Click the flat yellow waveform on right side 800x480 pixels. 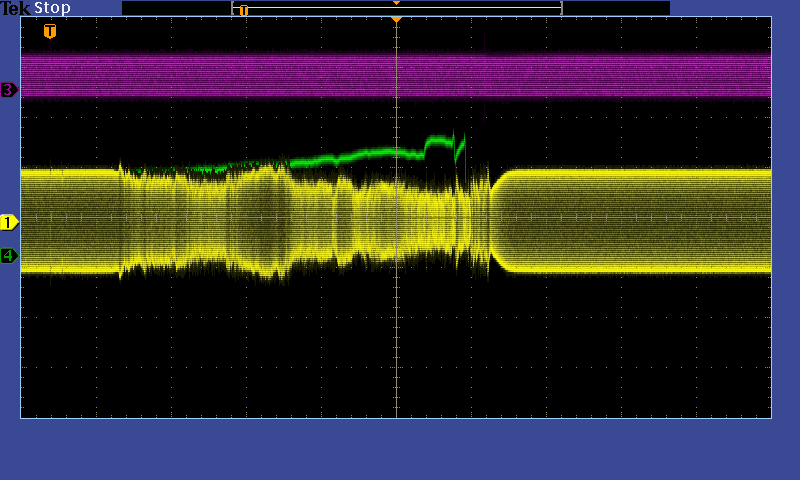[x=640, y=220]
